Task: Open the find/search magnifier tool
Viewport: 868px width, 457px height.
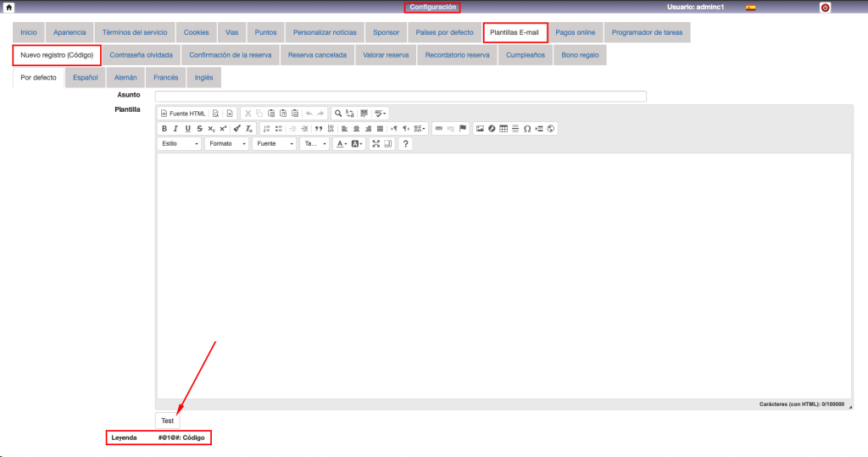Action: 337,114
